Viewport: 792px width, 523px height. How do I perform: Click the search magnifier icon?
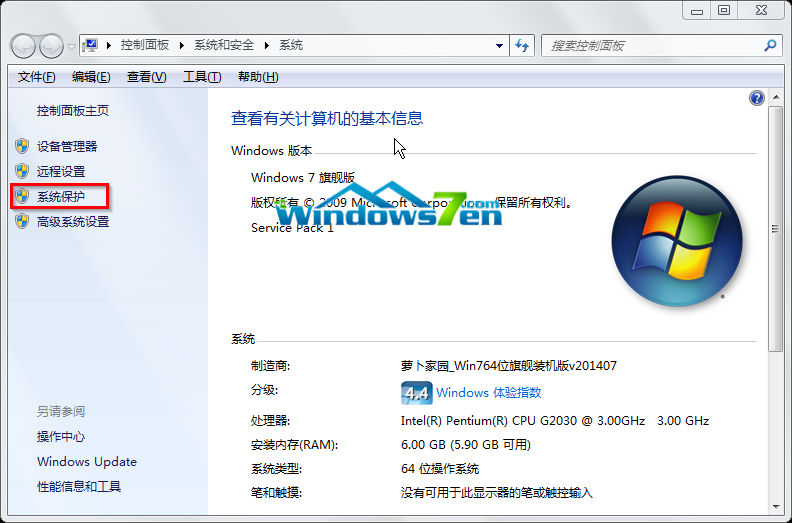pos(770,46)
